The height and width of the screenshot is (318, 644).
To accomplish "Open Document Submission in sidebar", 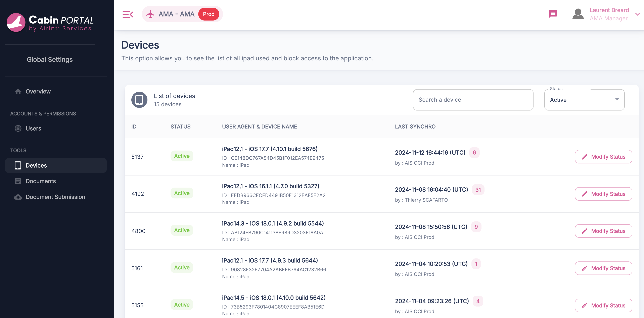I will (55, 197).
